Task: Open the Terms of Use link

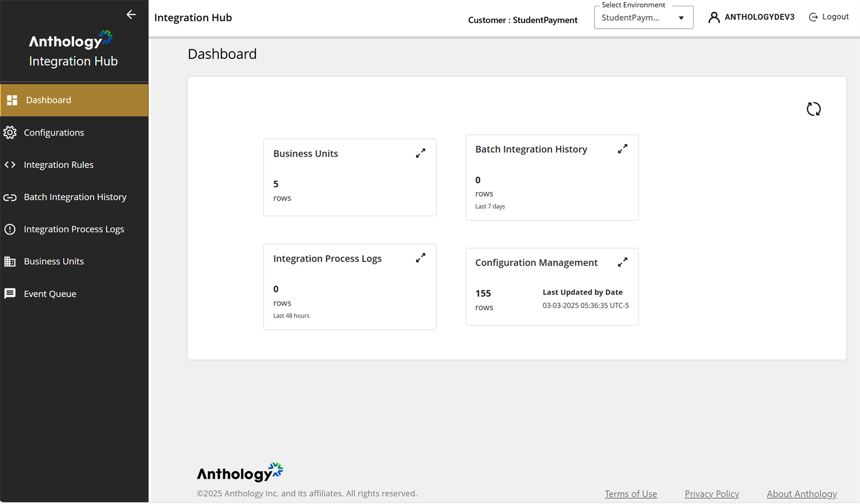Action: pos(631,494)
